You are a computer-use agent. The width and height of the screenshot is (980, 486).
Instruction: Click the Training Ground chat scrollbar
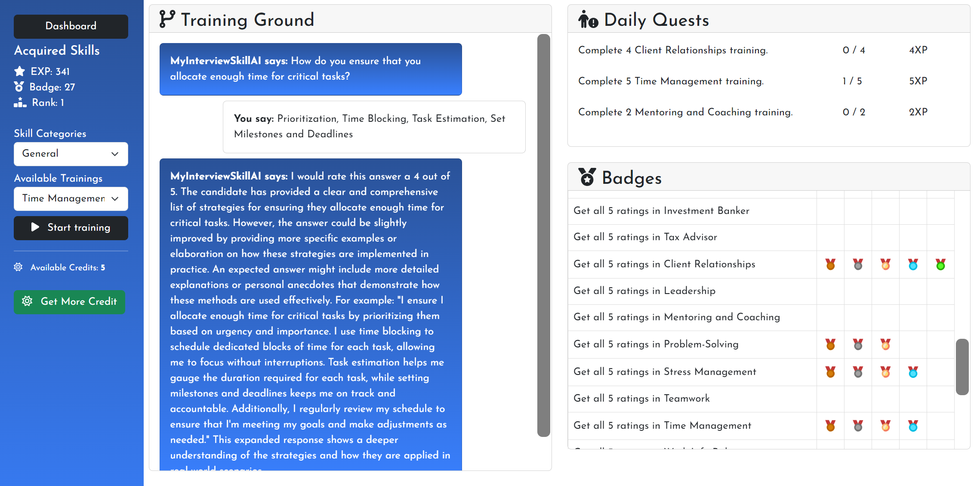543,235
